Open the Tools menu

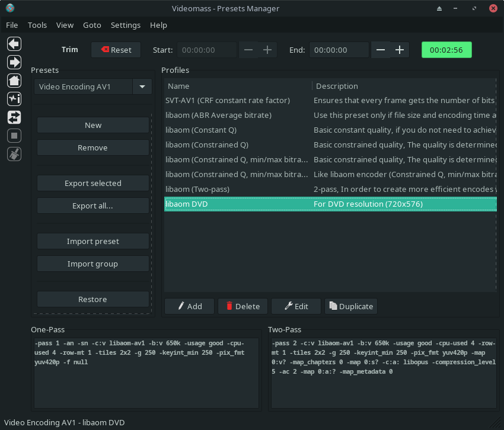(37, 25)
